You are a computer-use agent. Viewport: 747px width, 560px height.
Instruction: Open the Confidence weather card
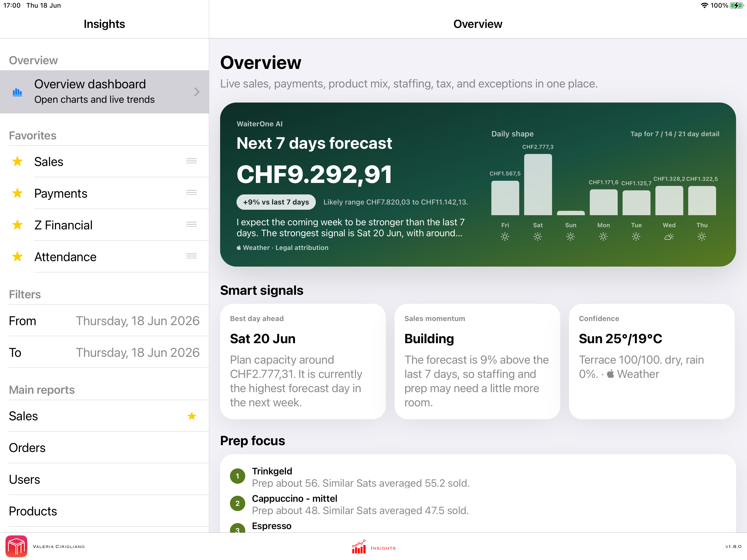[x=652, y=362]
